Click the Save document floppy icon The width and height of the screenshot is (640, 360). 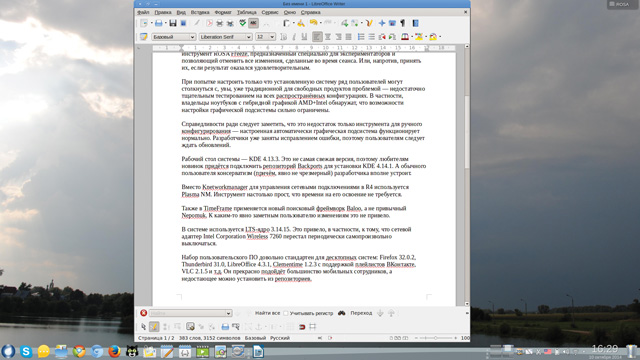pos(173,23)
